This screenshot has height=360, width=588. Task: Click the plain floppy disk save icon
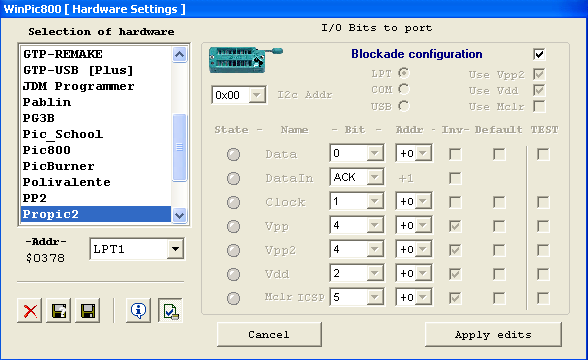[x=88, y=310]
